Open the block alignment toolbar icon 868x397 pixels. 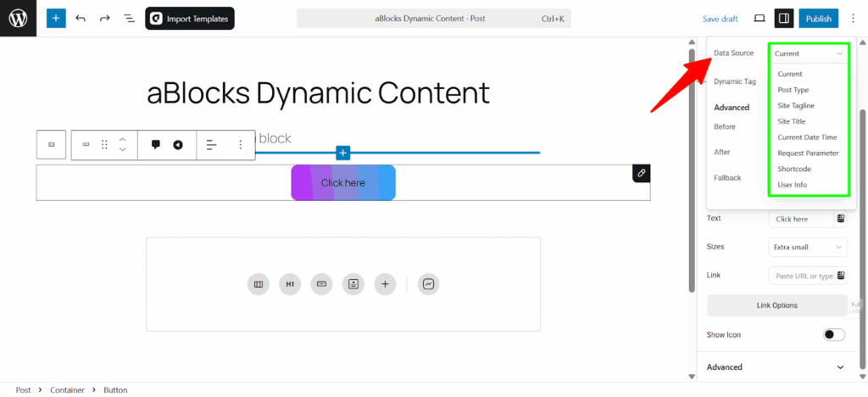pos(211,145)
